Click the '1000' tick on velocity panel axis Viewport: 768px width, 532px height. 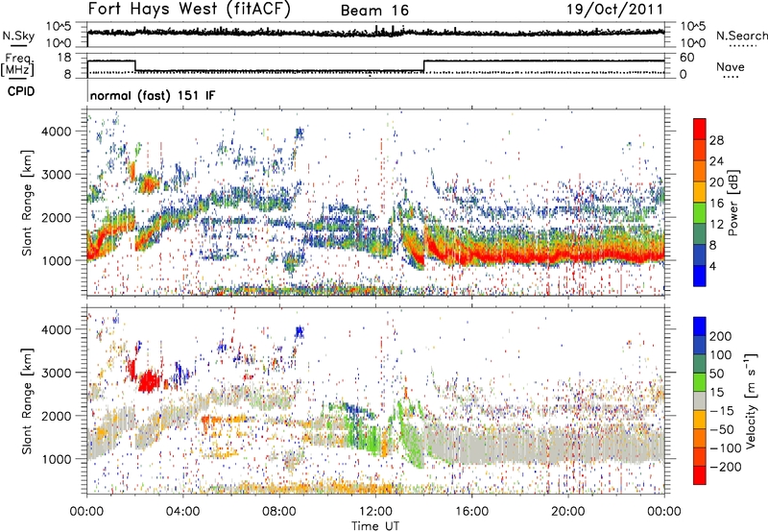click(56, 459)
